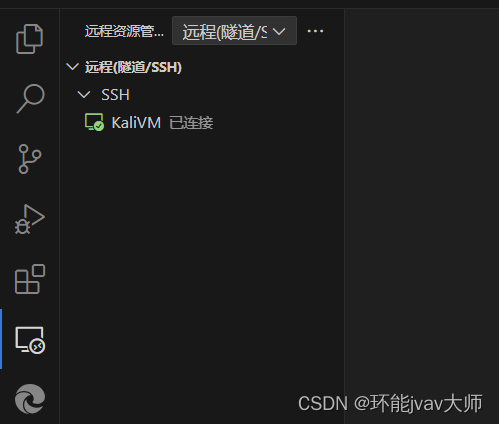The image size is (499, 424).
Task: Open the Edge DevTools activity icon
Action: click(30, 399)
